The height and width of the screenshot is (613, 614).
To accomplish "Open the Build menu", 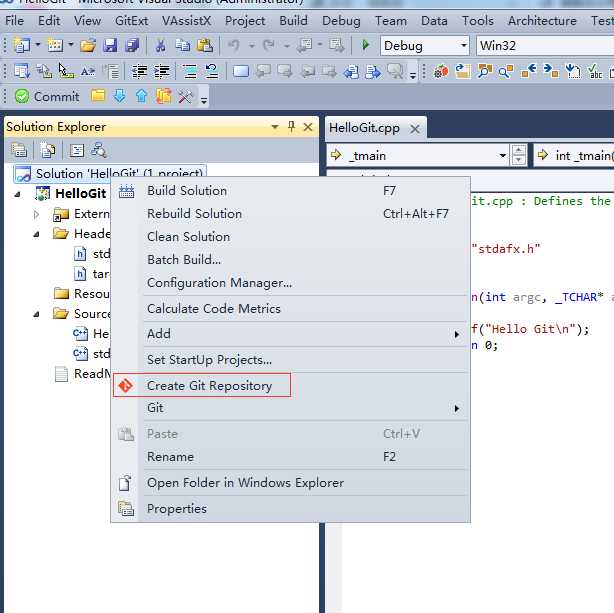I will (x=293, y=20).
